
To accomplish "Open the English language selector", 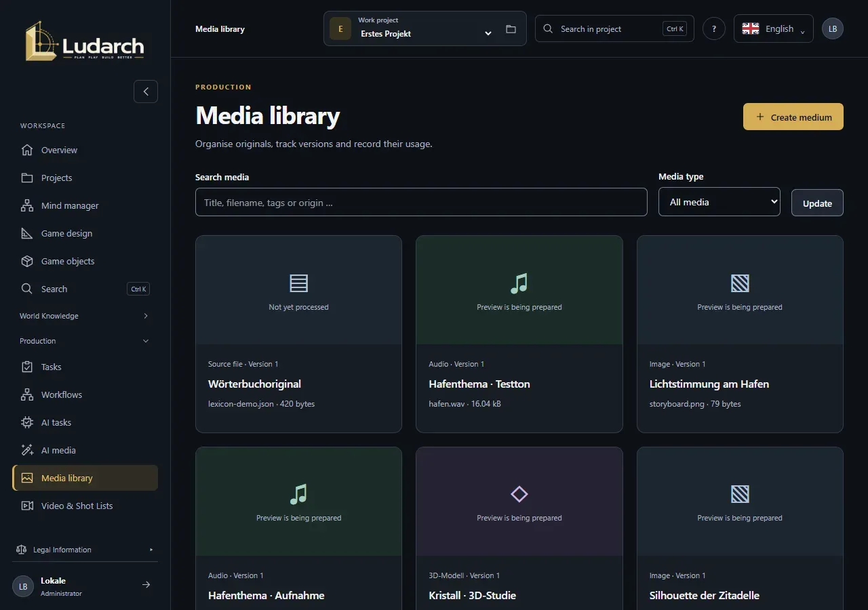I will coord(774,29).
